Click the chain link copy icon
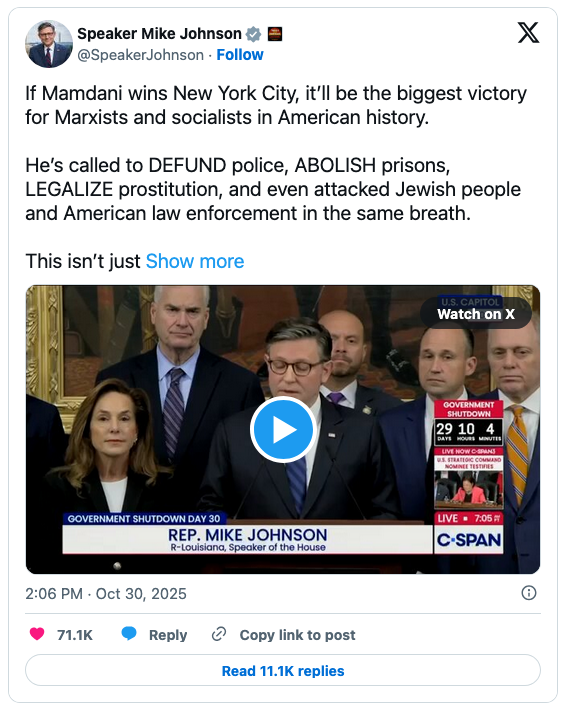 click(x=219, y=634)
